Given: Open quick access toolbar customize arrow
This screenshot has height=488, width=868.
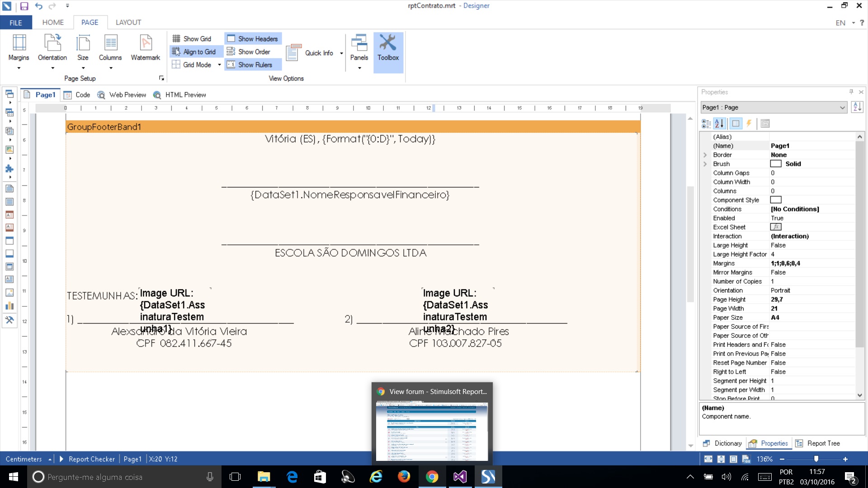Looking at the screenshot, I should pos(67,6).
